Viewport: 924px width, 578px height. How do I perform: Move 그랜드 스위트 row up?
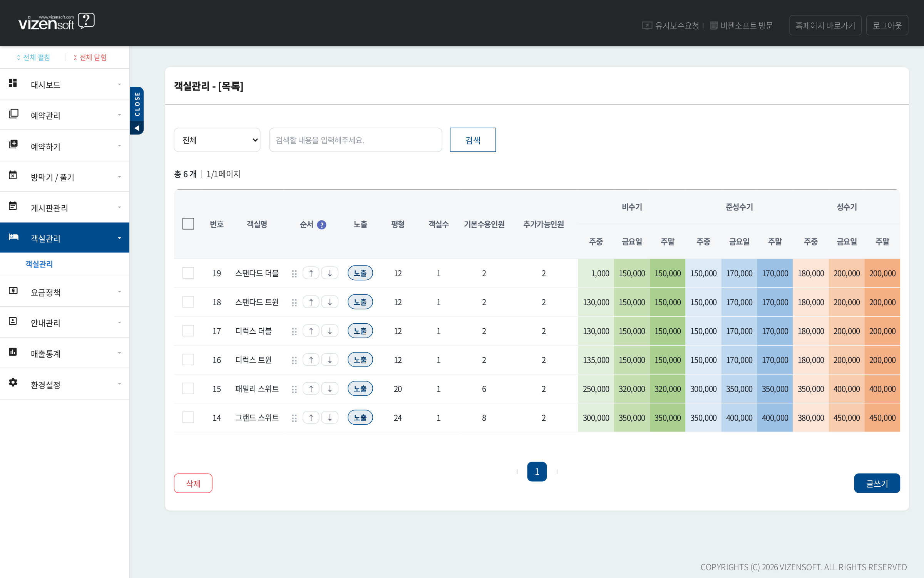[311, 418]
